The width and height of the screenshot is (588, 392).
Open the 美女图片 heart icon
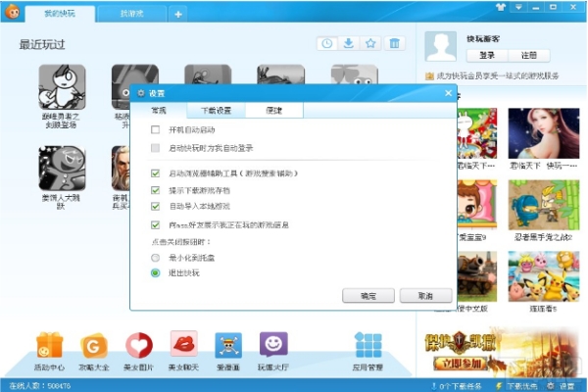pyautogui.click(x=139, y=345)
